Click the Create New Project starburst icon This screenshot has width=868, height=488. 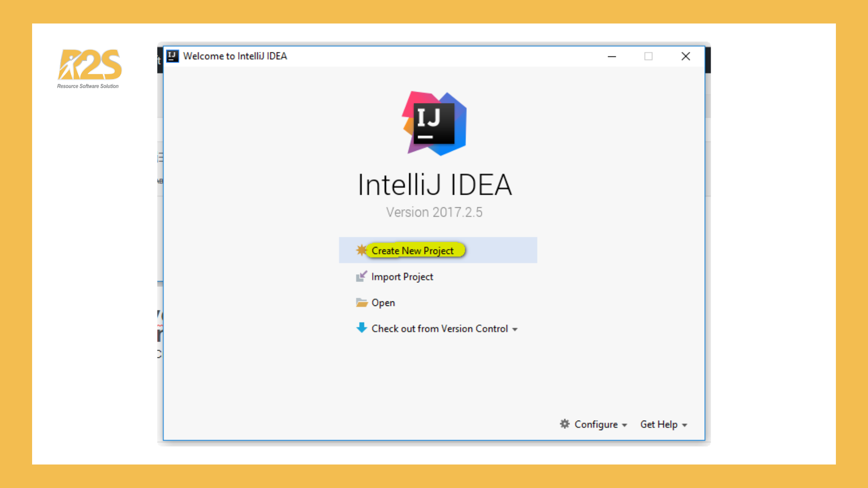click(x=361, y=250)
